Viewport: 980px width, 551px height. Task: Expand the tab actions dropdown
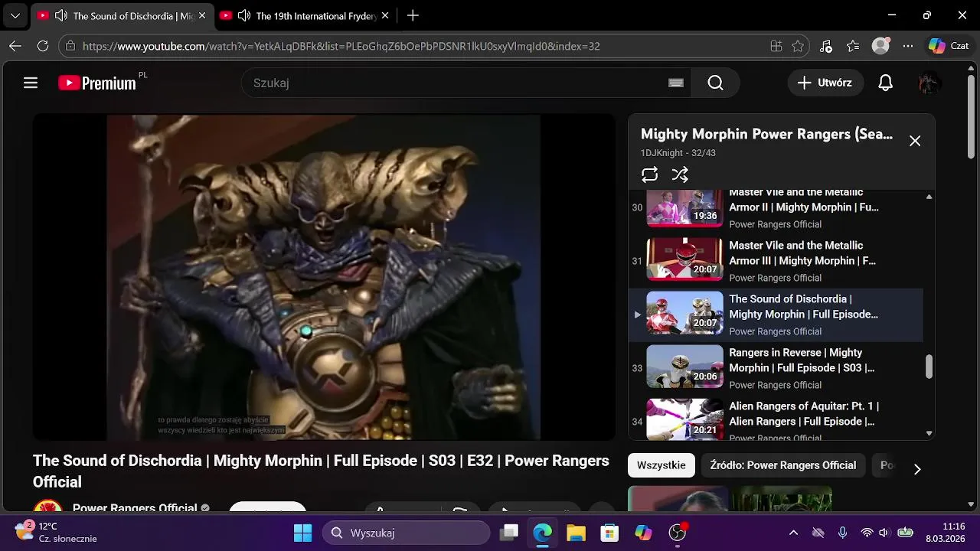pos(15,15)
